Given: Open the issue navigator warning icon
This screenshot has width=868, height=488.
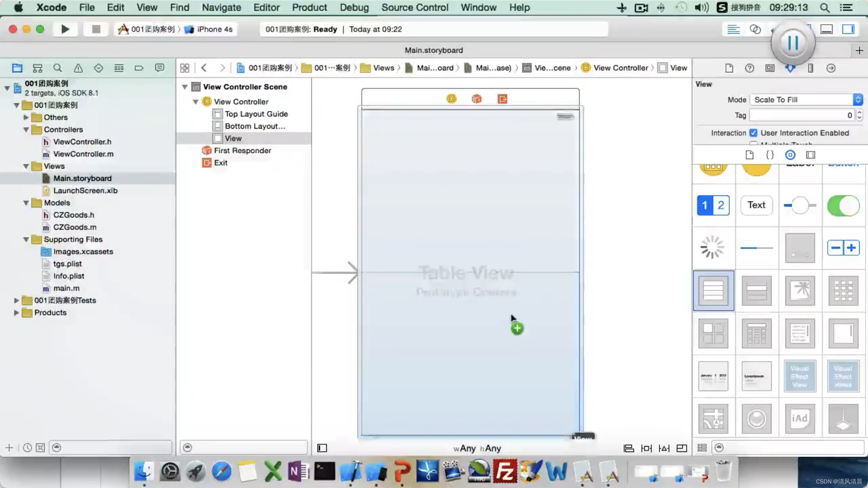Looking at the screenshot, I should [78, 68].
